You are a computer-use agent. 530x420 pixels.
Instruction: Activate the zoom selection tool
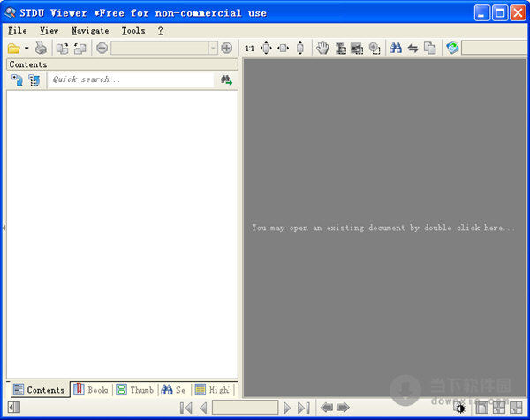pyautogui.click(x=375, y=49)
